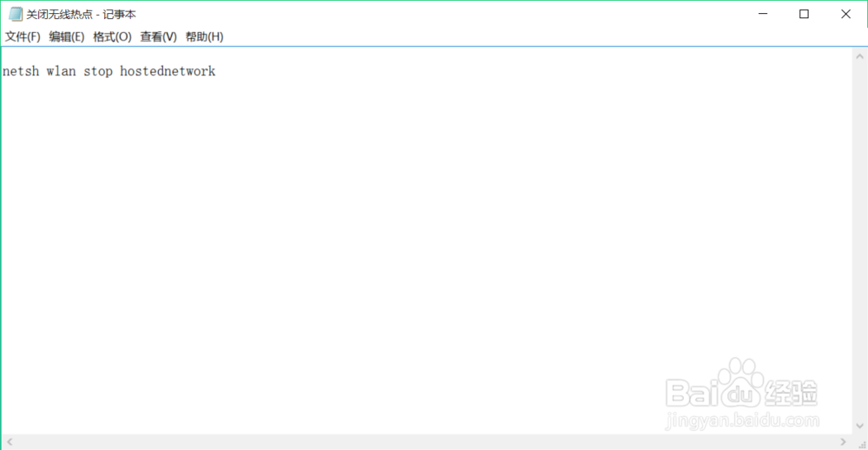Click the window title 关闭无线热点 - 记事本
868x450 pixels.
pyautogui.click(x=82, y=15)
